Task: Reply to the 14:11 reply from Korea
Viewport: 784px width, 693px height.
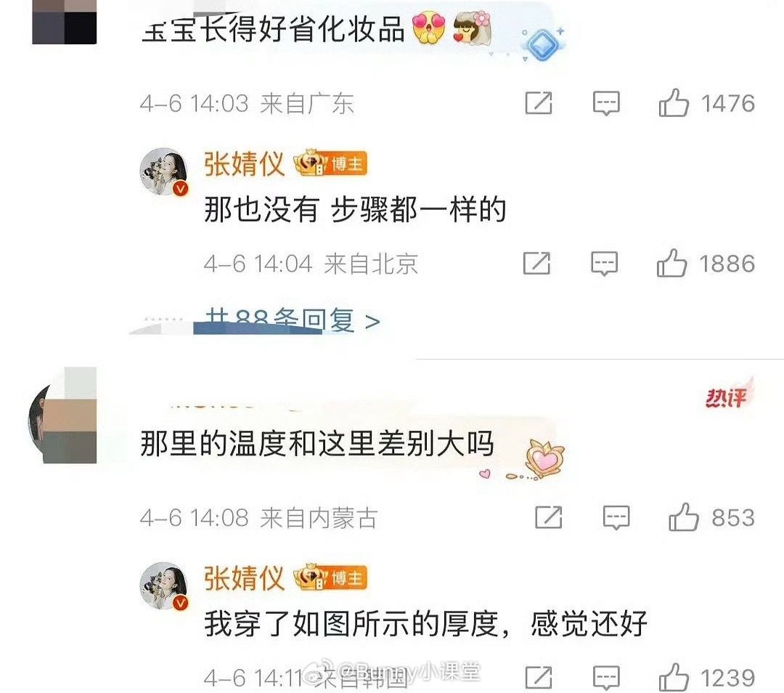Action: point(606,678)
